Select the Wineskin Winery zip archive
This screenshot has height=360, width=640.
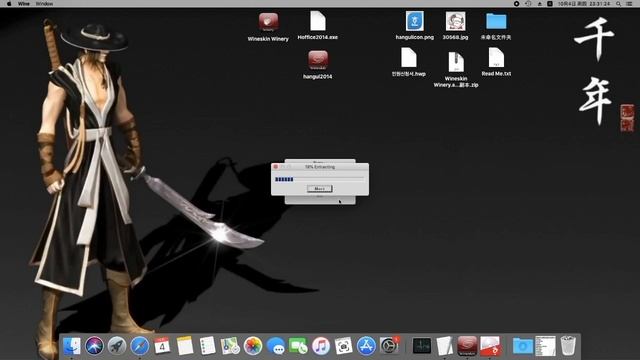pyautogui.click(x=456, y=62)
